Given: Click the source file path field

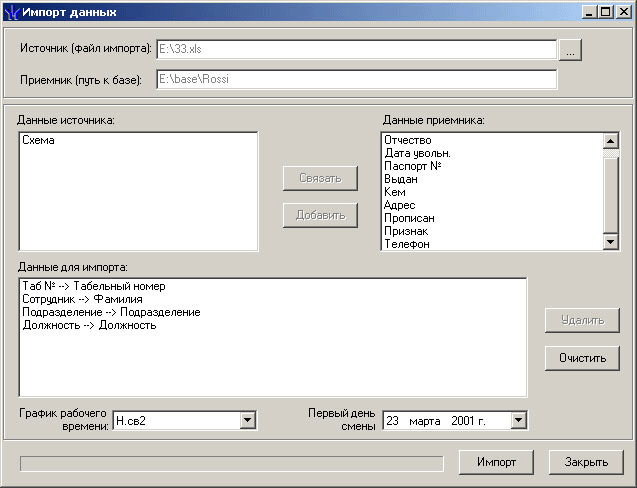Looking at the screenshot, I should [356, 50].
